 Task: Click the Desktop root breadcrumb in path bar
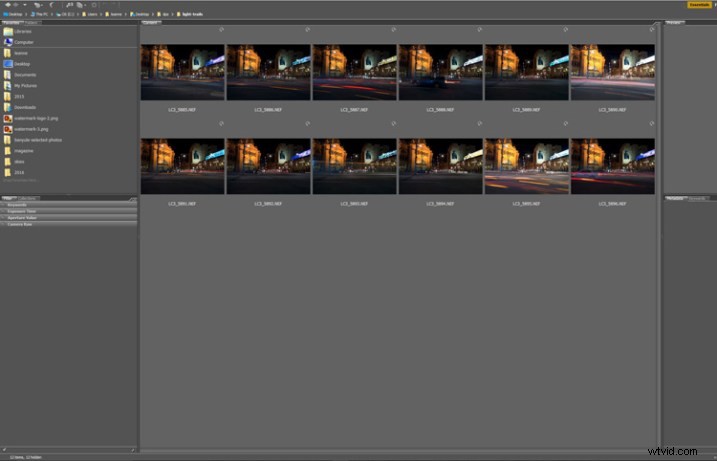click(x=13, y=14)
